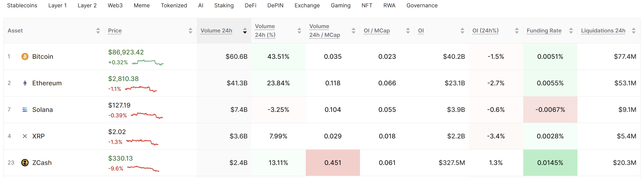644x178 pixels.
Task: Click the XRP logo icon
Action: (x=25, y=136)
